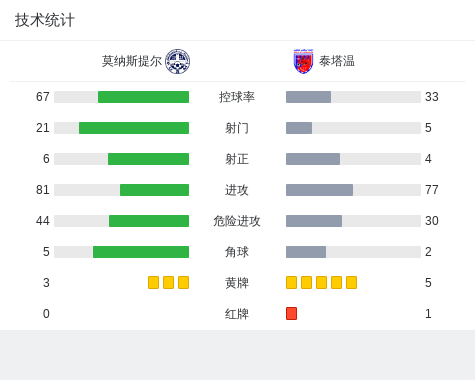
Task: Click the green 射门 bar showing 21
Action: [134, 128]
